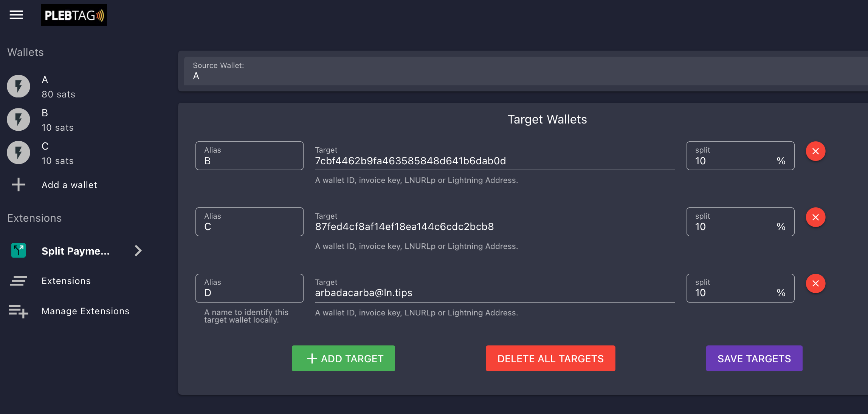The width and height of the screenshot is (868, 414).
Task: Remove target C with red X
Action: [x=815, y=218]
